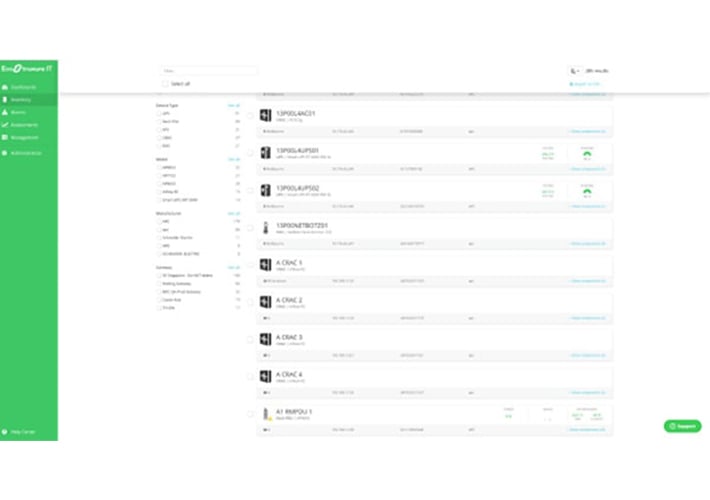Tick Schneider Electric manufacturer filter
The height and width of the screenshot is (500, 710).
[159, 237]
